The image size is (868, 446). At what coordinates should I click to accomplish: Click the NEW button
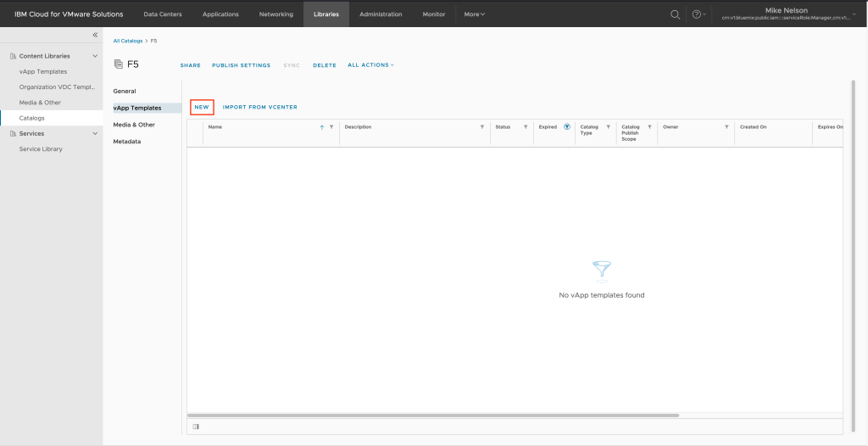[x=202, y=108]
